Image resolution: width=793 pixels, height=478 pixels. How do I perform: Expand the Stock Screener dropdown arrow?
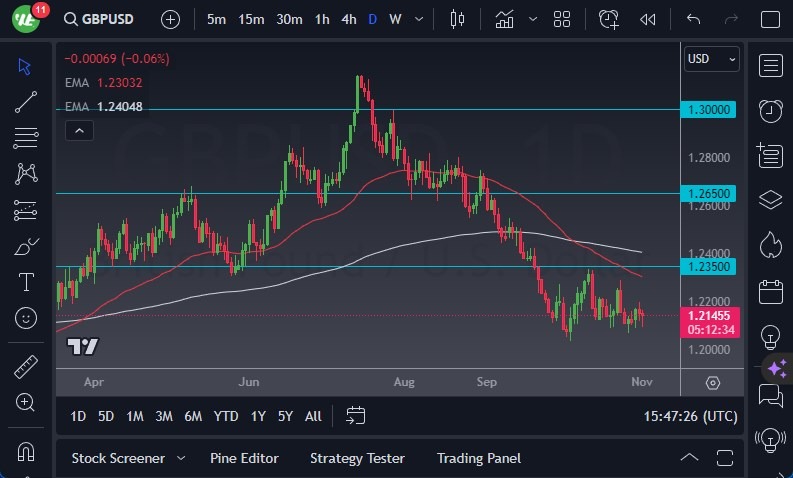pyautogui.click(x=181, y=458)
